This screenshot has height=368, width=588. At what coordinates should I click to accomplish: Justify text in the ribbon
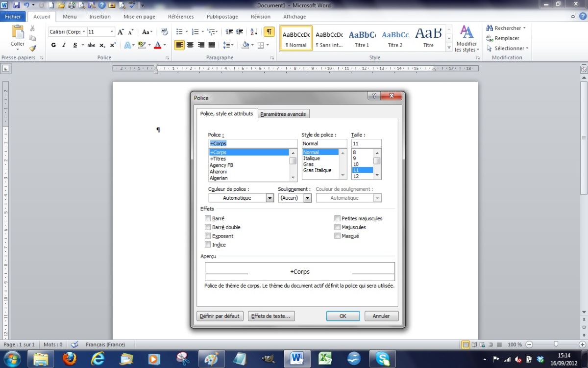click(x=212, y=45)
